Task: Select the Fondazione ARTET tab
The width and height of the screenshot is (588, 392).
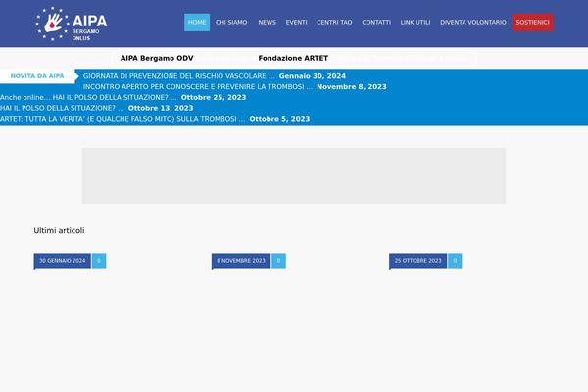Action: click(293, 58)
